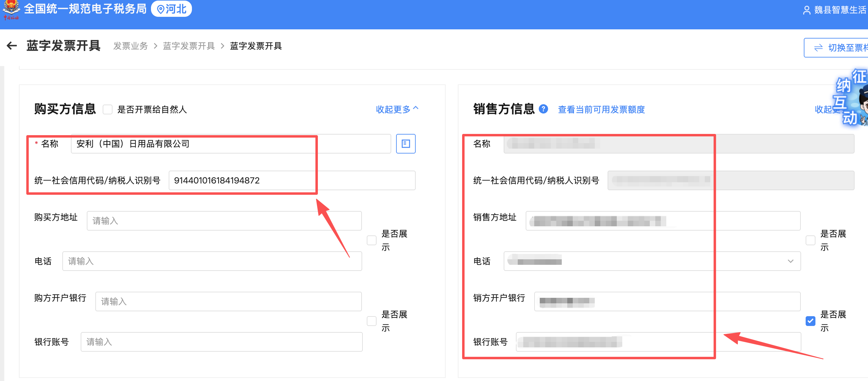Click the user profile icon for 魏县智慧生活
868x381 pixels.
(806, 10)
